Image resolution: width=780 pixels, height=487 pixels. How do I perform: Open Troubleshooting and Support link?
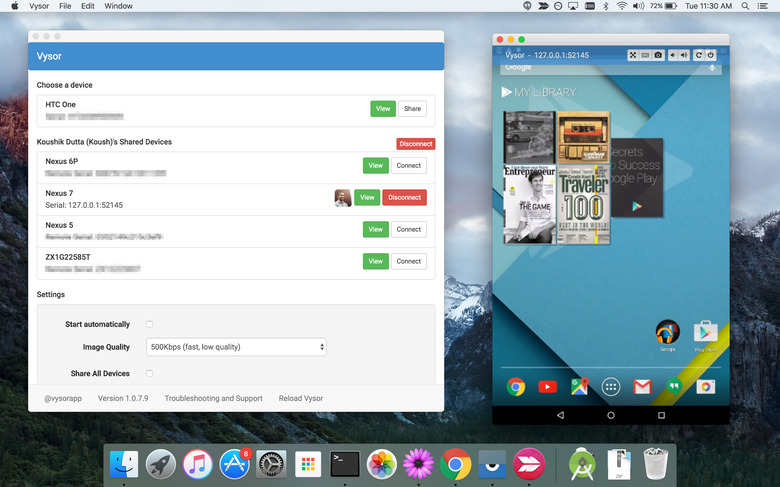pos(213,398)
